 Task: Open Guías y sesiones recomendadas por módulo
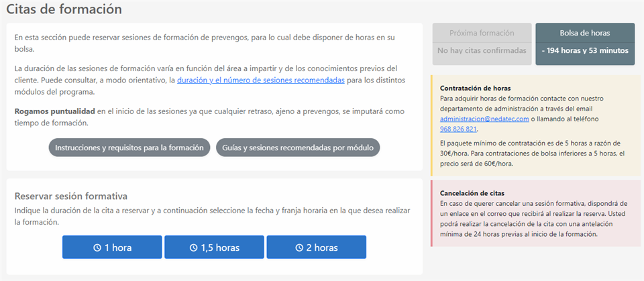point(298,148)
